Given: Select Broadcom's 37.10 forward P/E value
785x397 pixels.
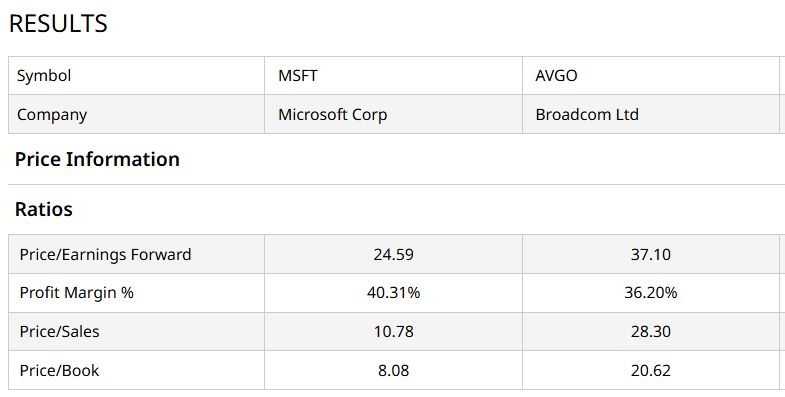Looking at the screenshot, I should coord(650,254).
